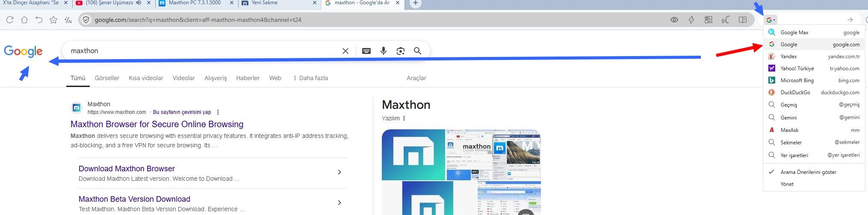Select Google Max search engine

(814, 32)
